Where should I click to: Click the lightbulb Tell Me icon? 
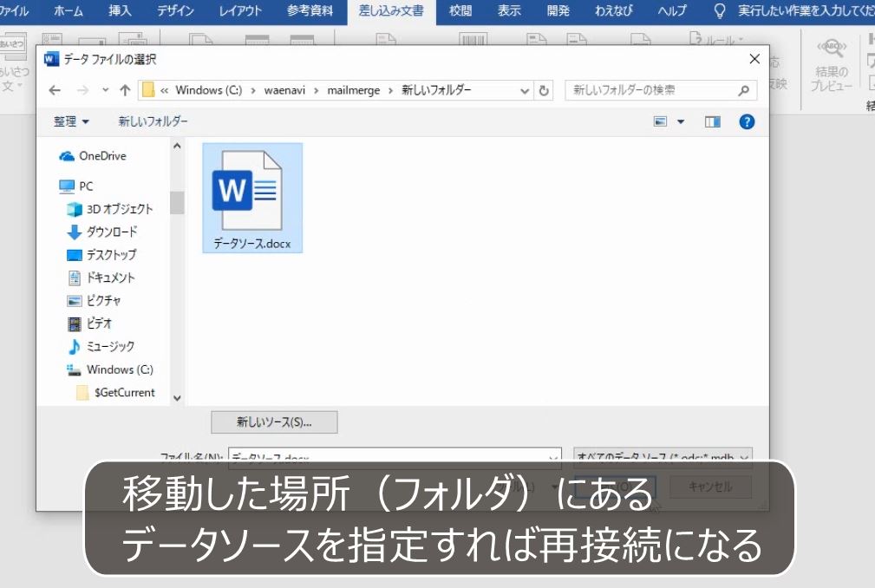[718, 11]
